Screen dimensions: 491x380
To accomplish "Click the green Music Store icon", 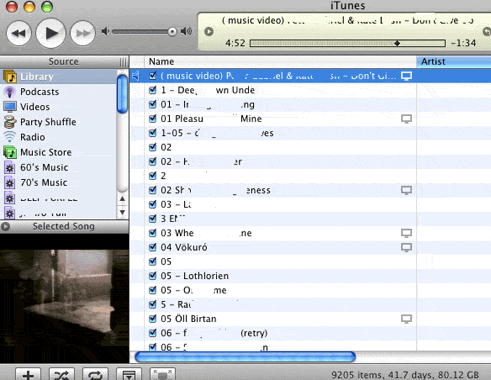I will 10,152.
